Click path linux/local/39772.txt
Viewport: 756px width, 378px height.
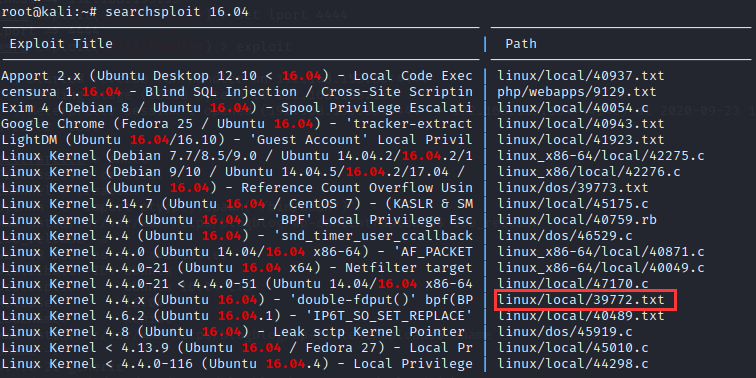coord(581,299)
